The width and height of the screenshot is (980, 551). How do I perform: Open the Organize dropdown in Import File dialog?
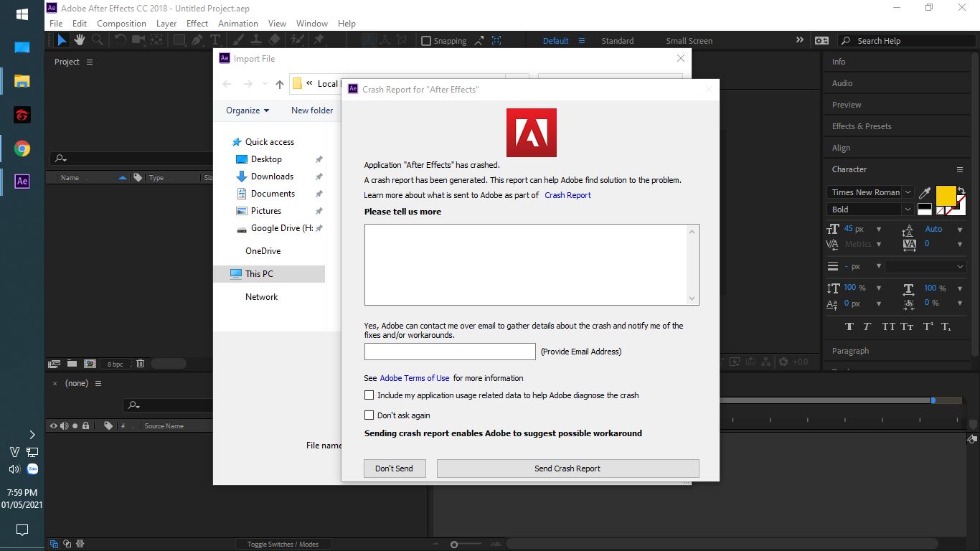(x=247, y=110)
